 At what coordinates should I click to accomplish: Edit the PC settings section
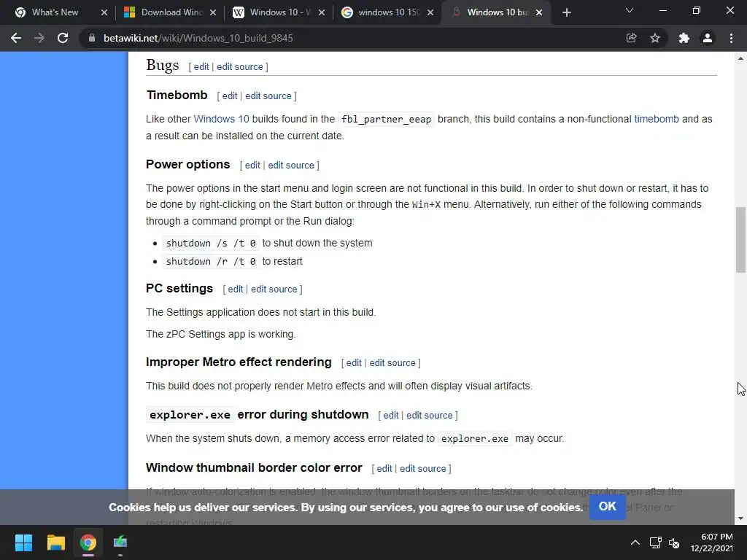pos(236,289)
